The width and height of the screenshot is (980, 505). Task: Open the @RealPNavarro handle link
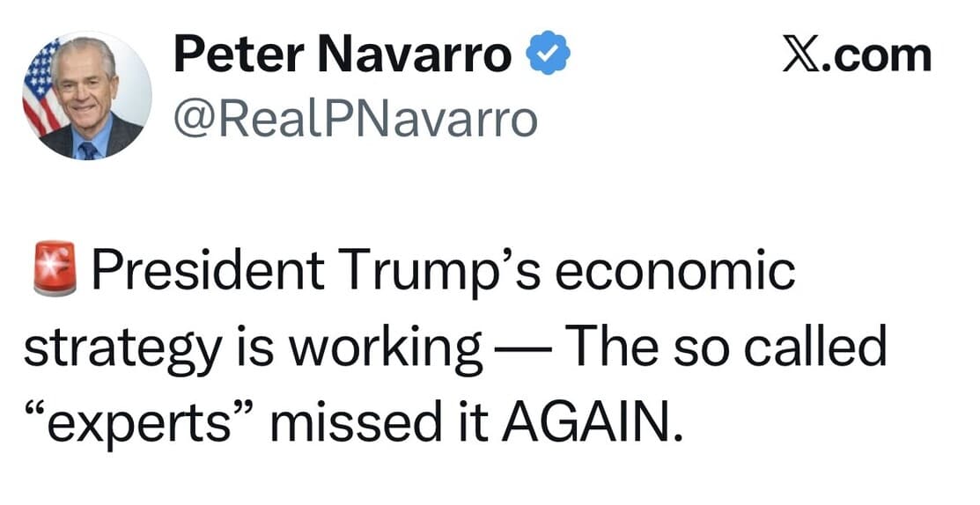pos(355,118)
